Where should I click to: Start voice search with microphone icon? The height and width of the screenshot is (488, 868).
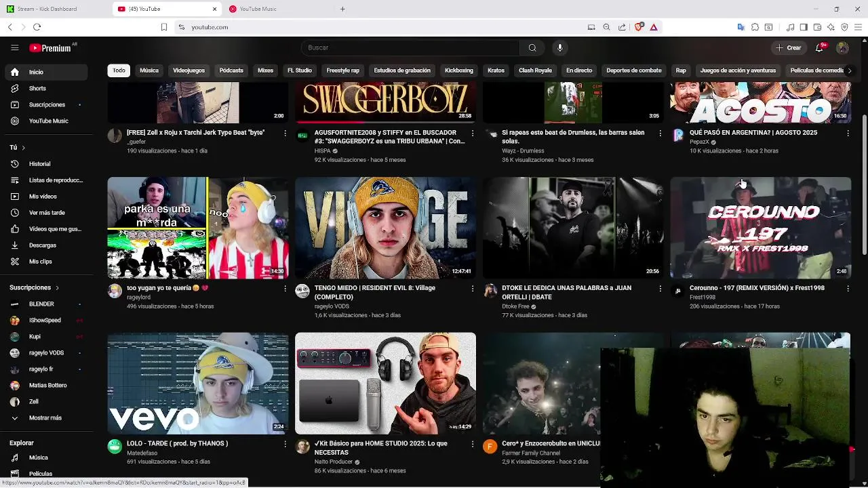(559, 47)
